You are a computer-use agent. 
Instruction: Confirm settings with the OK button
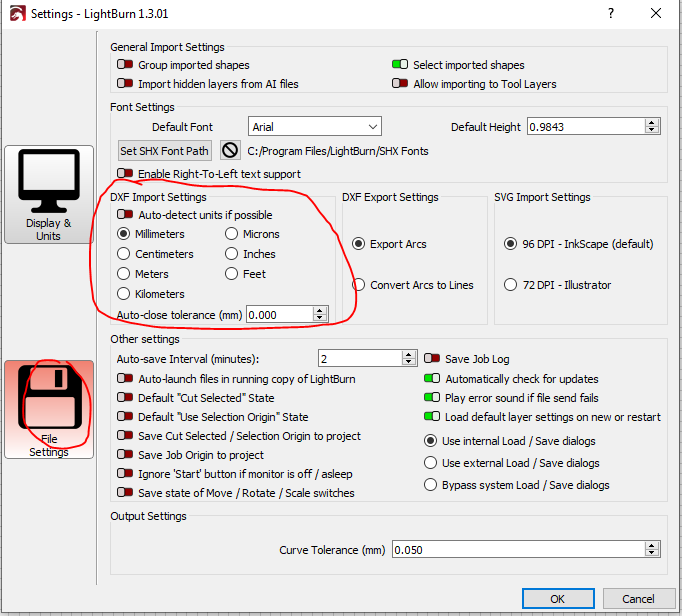[558, 599]
